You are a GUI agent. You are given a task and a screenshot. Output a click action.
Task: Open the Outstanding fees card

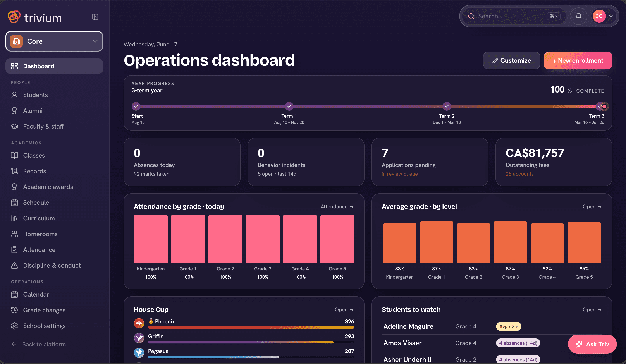pos(554,162)
